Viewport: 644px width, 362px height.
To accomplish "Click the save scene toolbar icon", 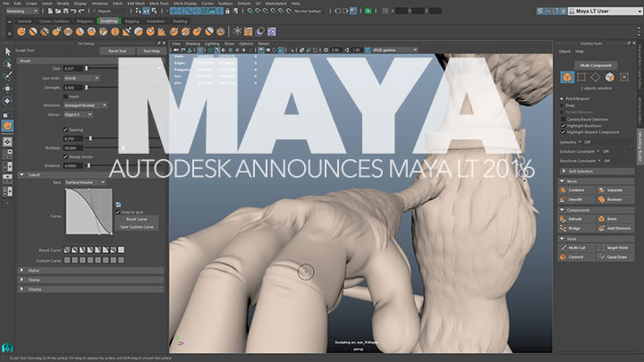I will click(65, 11).
